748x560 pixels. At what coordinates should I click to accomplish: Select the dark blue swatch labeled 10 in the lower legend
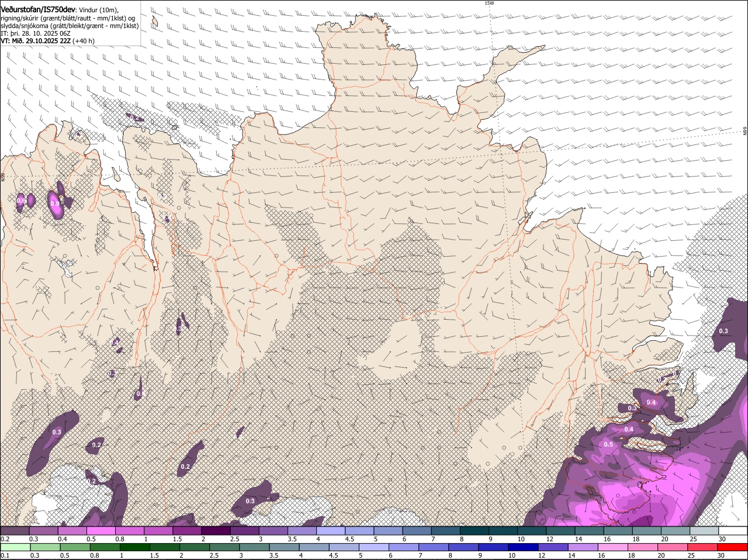pyautogui.click(x=523, y=547)
